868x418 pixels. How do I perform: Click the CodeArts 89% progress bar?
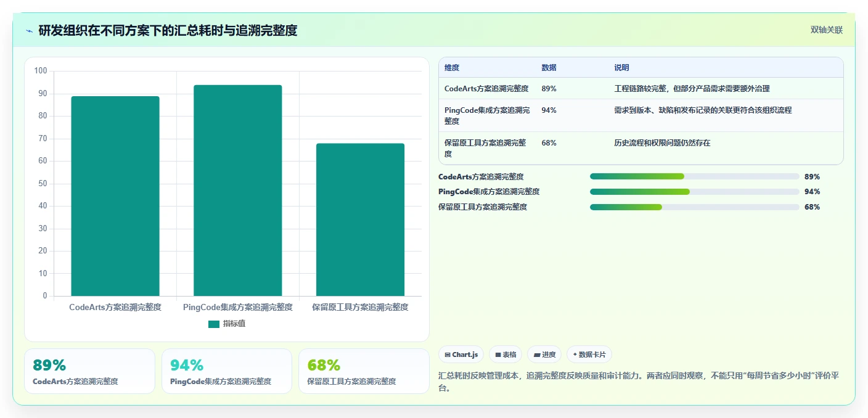pos(695,176)
